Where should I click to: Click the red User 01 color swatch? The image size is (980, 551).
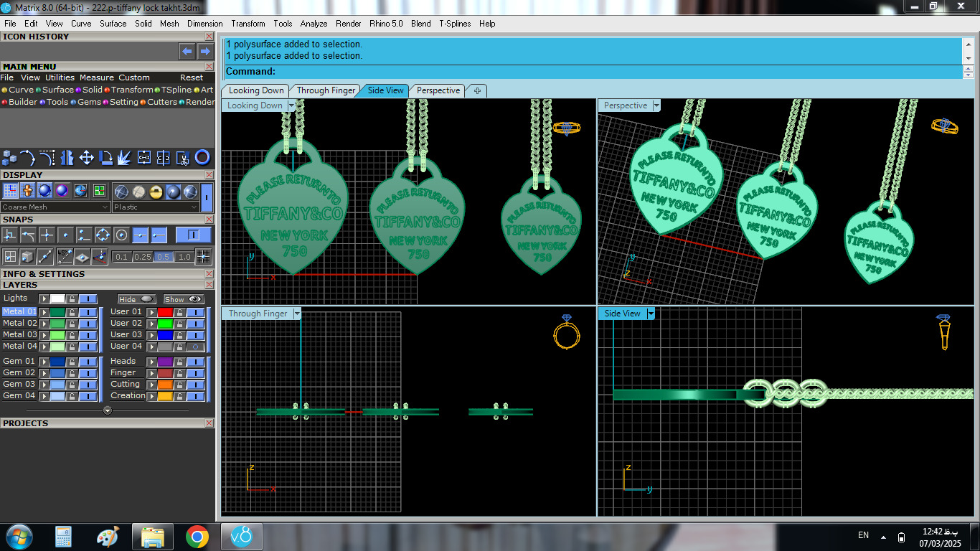[165, 312]
